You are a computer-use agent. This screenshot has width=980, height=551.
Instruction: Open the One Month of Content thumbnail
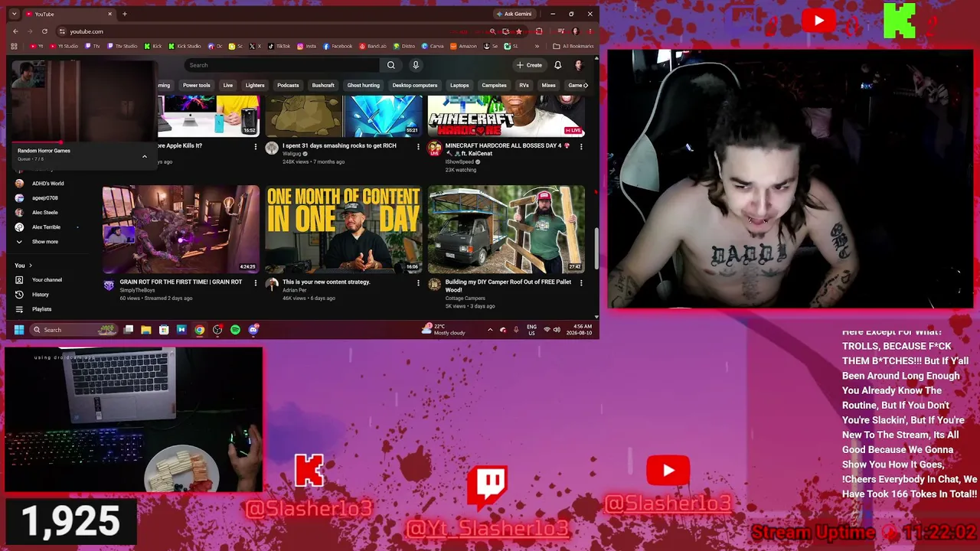[x=344, y=229]
